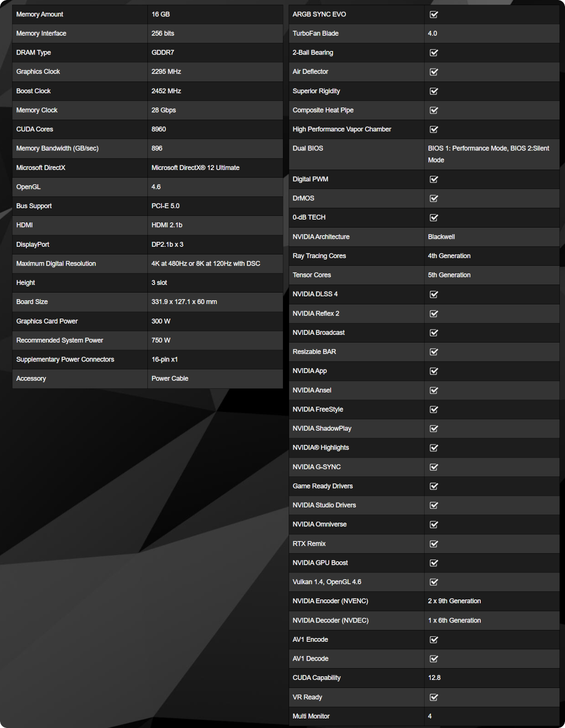
Task: Click the Dual BIOS mode description
Action: pyautogui.click(x=488, y=154)
